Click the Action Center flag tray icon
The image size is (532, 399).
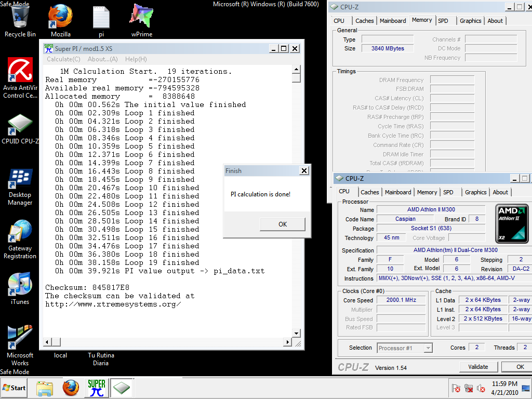(456, 388)
